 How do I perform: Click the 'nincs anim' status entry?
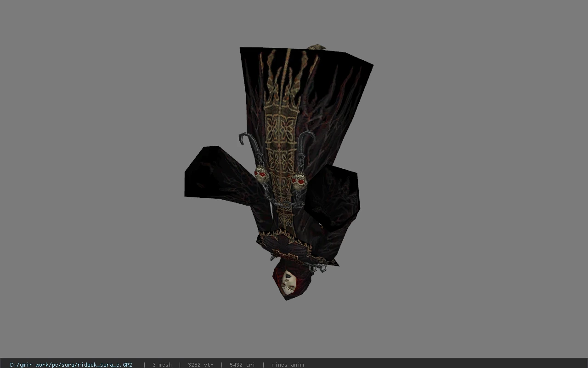pyautogui.click(x=288, y=365)
